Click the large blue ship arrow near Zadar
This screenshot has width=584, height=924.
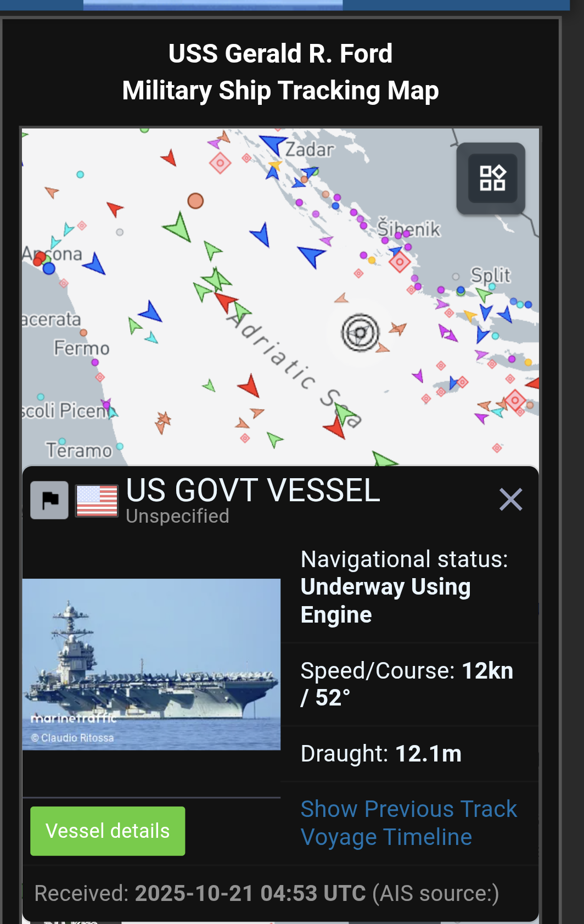(x=273, y=144)
